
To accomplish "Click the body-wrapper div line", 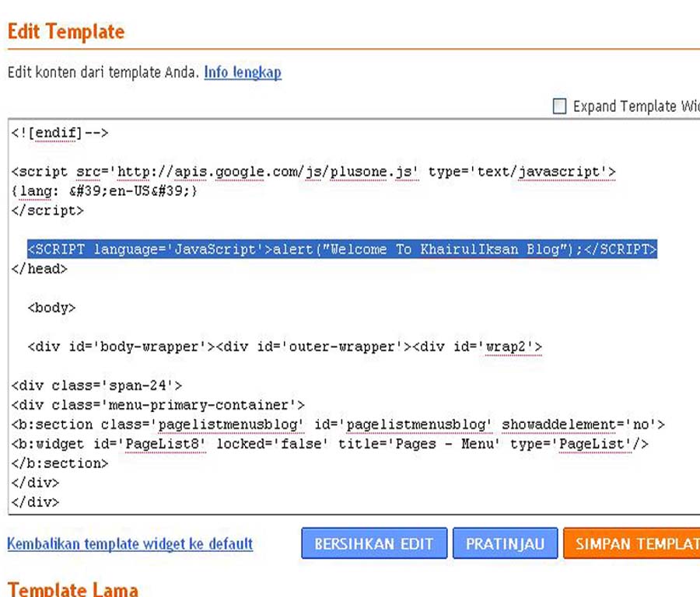I will click(x=285, y=347).
